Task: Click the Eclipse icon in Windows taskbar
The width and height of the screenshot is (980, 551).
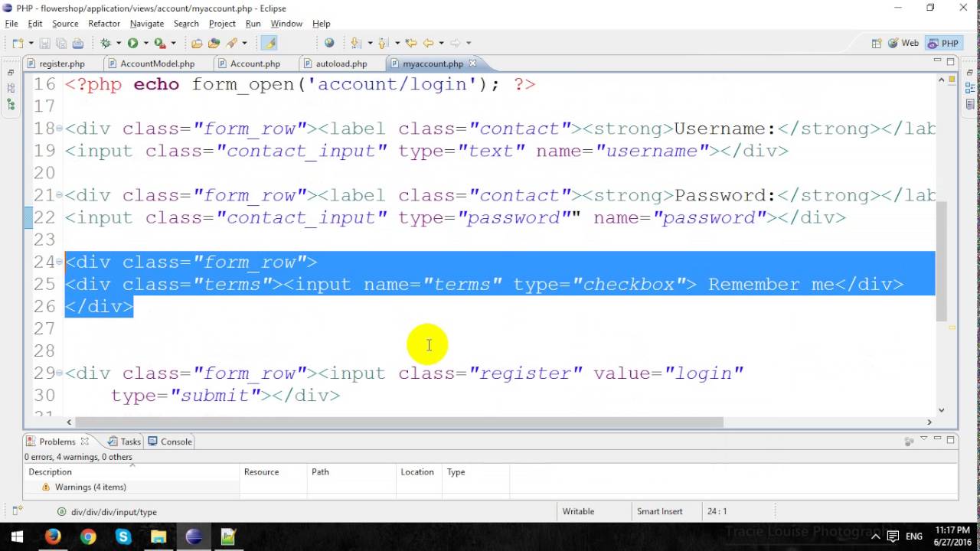Action: [x=194, y=536]
